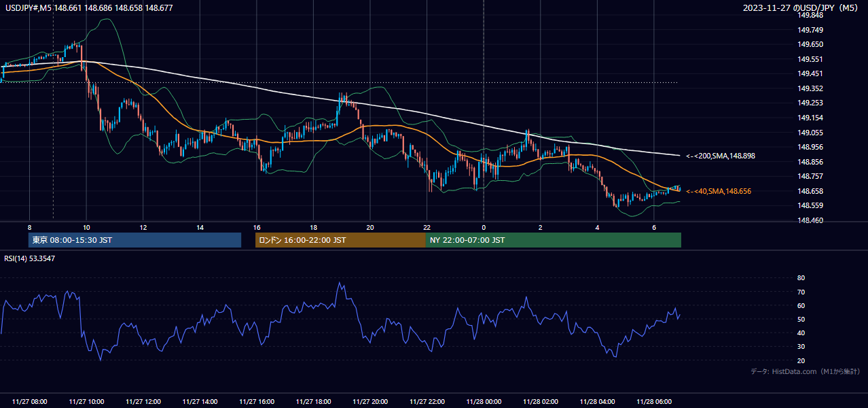Click the 11/27 16:00 date label
Viewport: 868px width, 408px height.
(257, 402)
